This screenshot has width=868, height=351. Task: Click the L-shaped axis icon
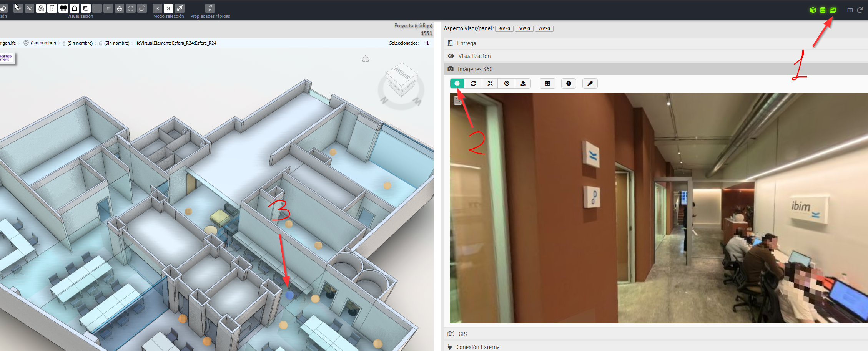(97, 8)
